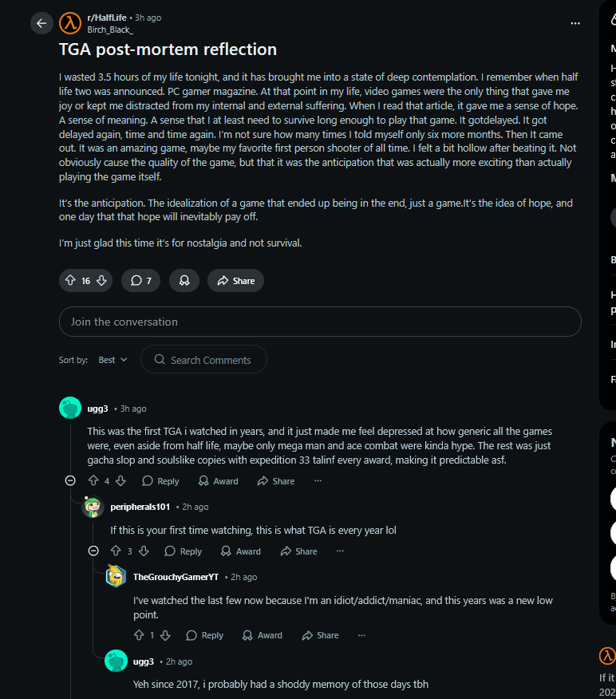Screen dimensions: 616x699
Task: Open the post's comments button showing 7
Action: click(140, 281)
